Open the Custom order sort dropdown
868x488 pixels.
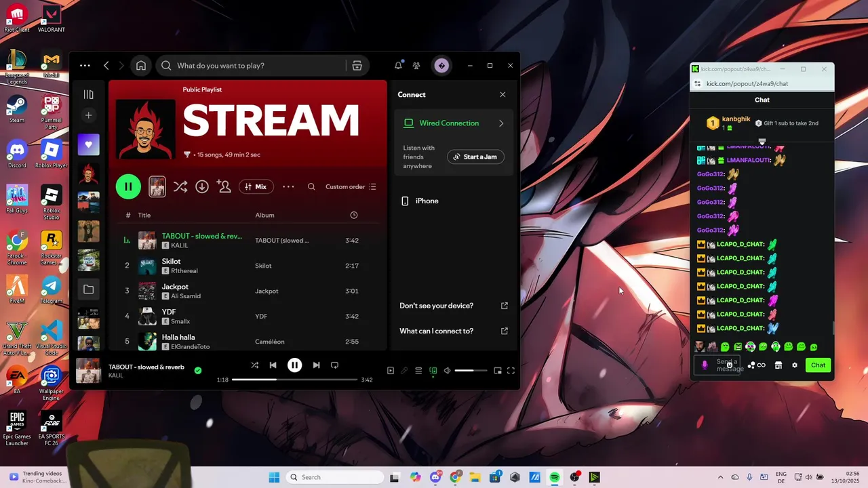click(x=351, y=187)
